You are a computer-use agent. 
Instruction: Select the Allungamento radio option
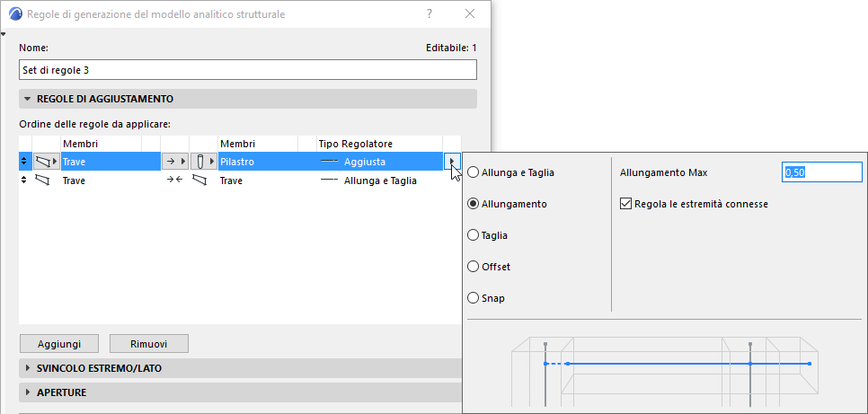click(473, 204)
